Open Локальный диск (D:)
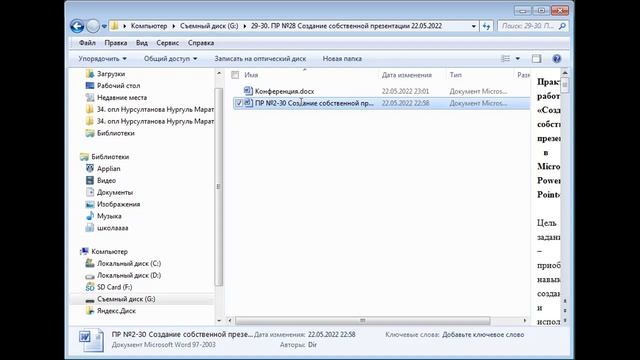This screenshot has height=360, width=640. [x=129, y=275]
